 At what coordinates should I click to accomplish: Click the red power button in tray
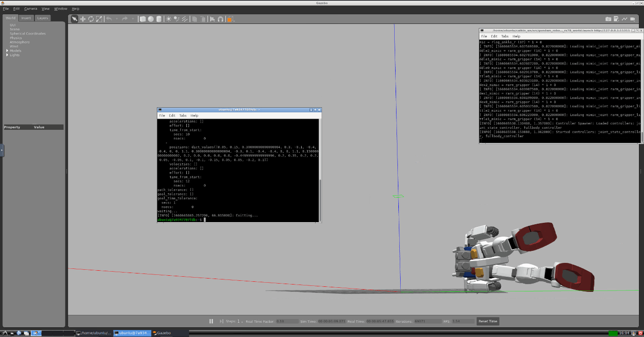[640, 333]
